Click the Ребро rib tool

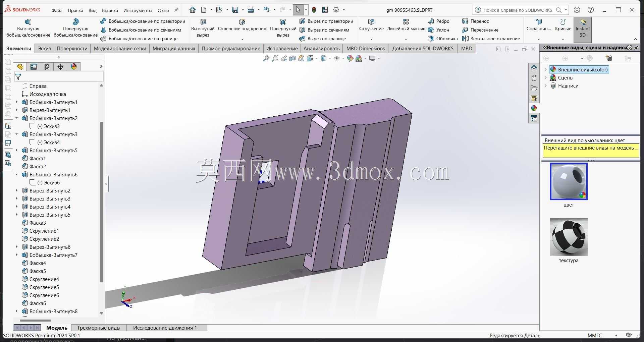tap(439, 21)
